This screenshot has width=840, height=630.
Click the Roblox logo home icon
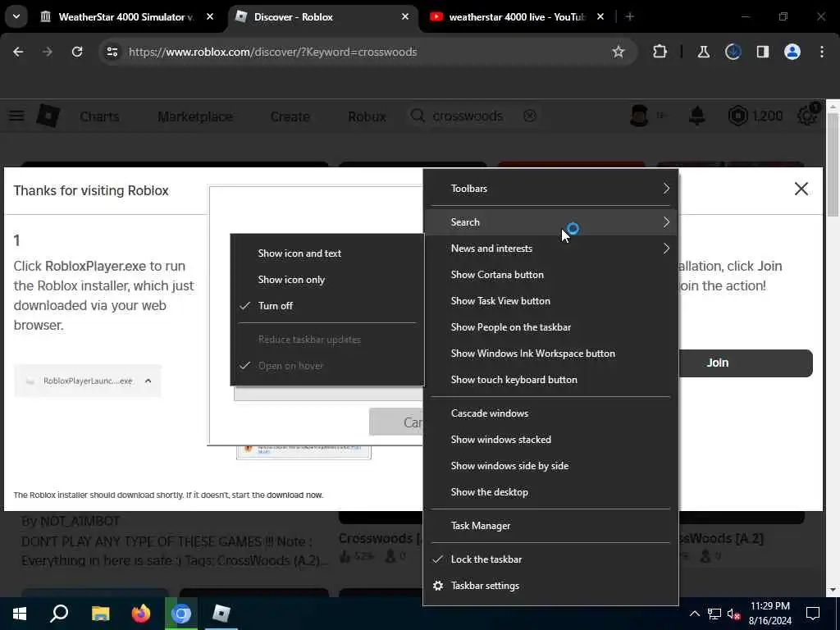coord(48,116)
